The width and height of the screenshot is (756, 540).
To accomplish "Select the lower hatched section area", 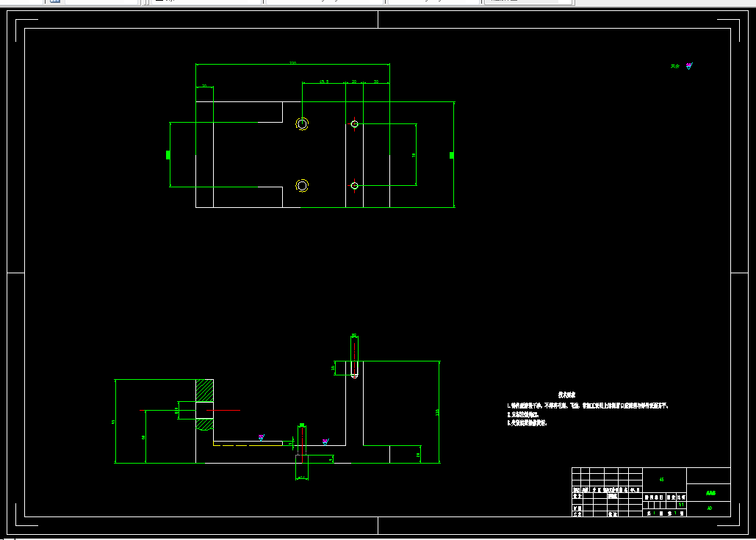I will (x=204, y=425).
